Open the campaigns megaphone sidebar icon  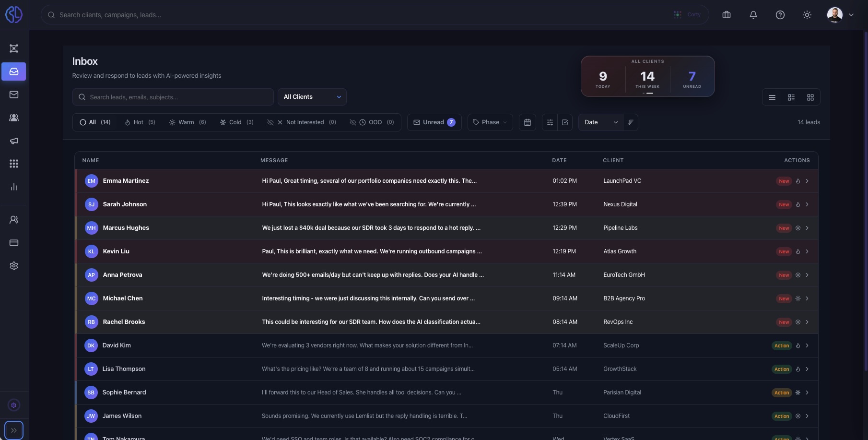point(14,141)
